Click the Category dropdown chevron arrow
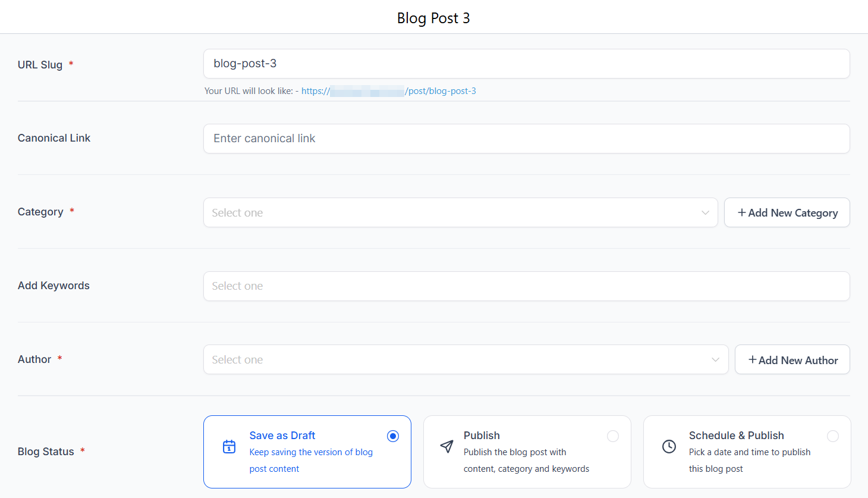 coord(705,213)
